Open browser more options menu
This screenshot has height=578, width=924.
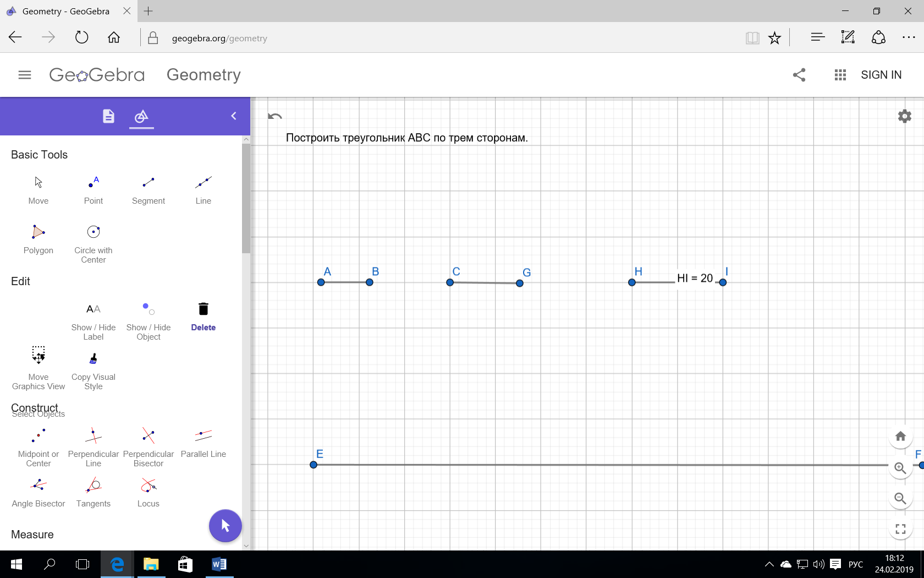[x=909, y=37]
